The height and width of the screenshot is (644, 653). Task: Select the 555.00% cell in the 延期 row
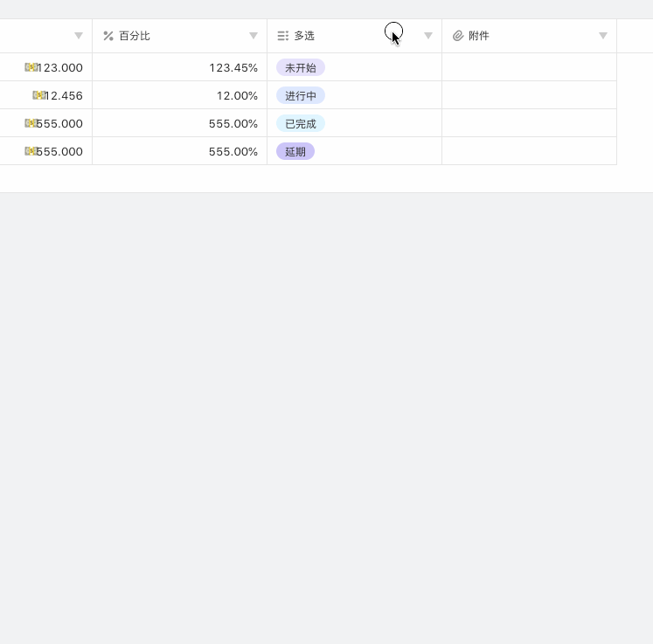179,150
